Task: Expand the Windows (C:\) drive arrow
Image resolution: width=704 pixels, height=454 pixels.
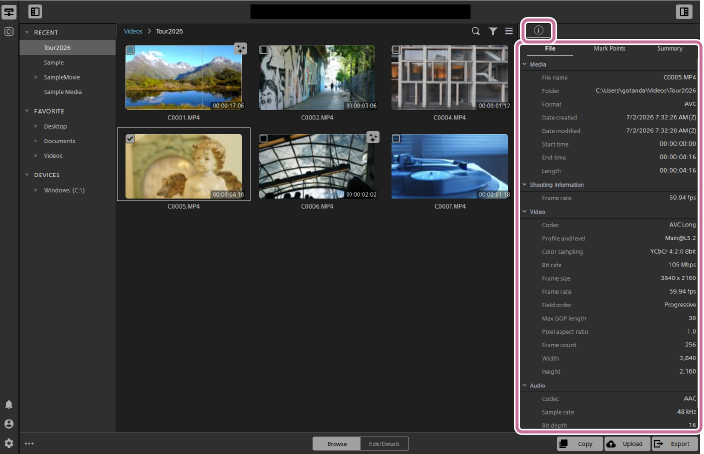Action: pos(36,190)
